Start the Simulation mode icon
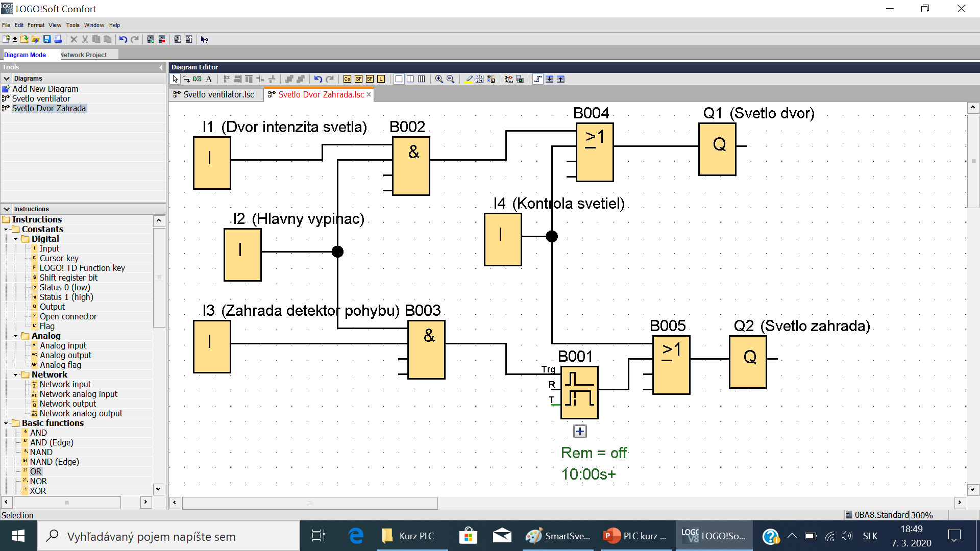 508,79
